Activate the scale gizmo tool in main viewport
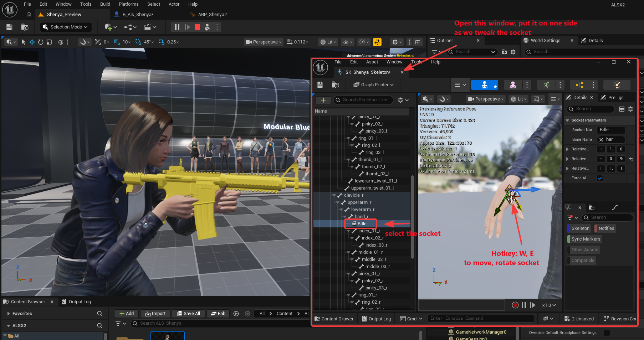The width and height of the screenshot is (644, 340). point(49,42)
